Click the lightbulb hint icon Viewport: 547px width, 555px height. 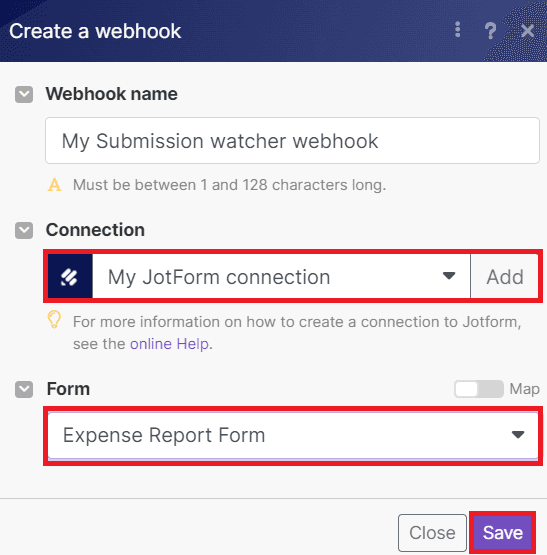click(x=54, y=320)
